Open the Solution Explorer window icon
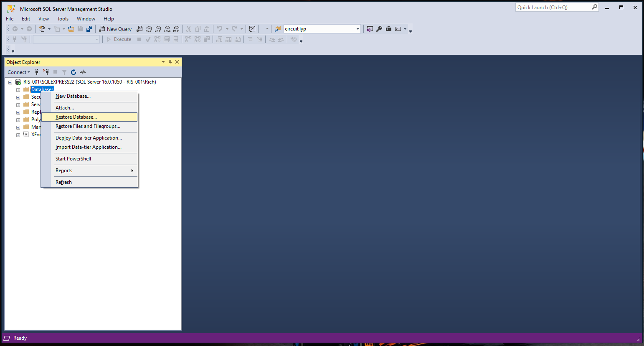644x346 pixels. click(370, 29)
